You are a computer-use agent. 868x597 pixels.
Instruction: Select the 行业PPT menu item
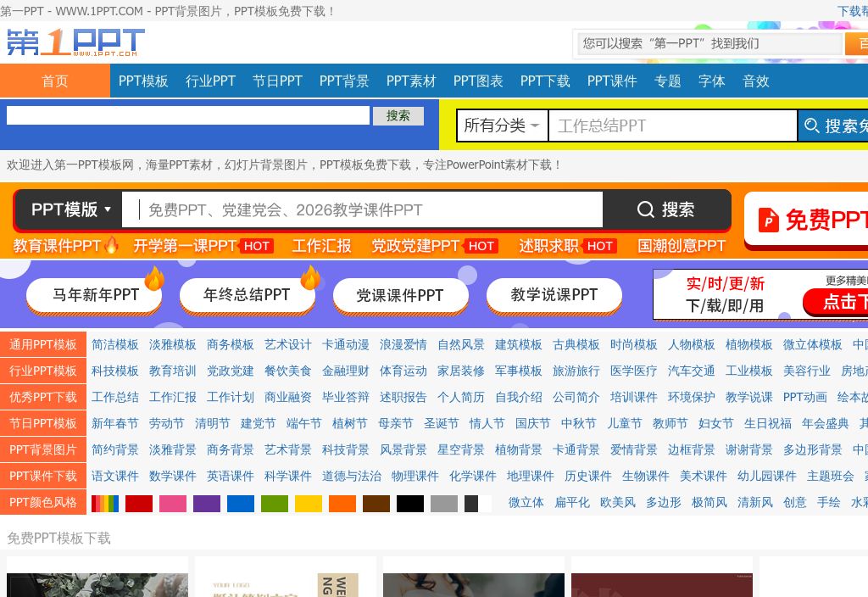(x=210, y=81)
